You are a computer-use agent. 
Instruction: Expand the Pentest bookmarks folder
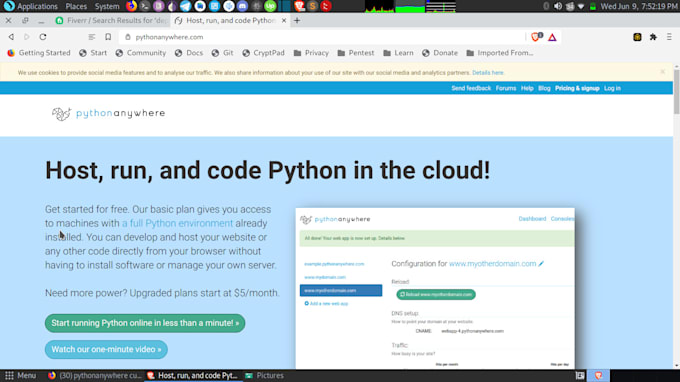[356, 53]
